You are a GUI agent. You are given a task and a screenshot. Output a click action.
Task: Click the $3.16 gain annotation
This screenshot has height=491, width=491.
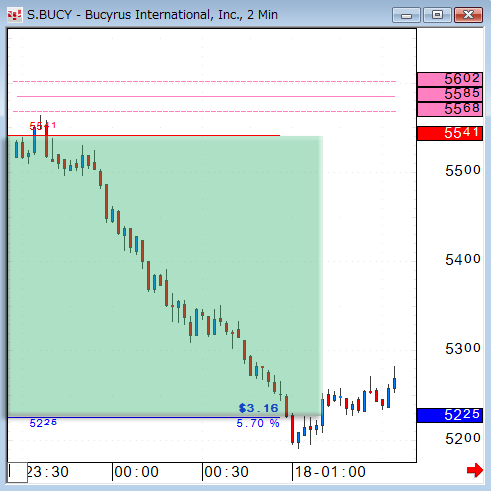258,408
